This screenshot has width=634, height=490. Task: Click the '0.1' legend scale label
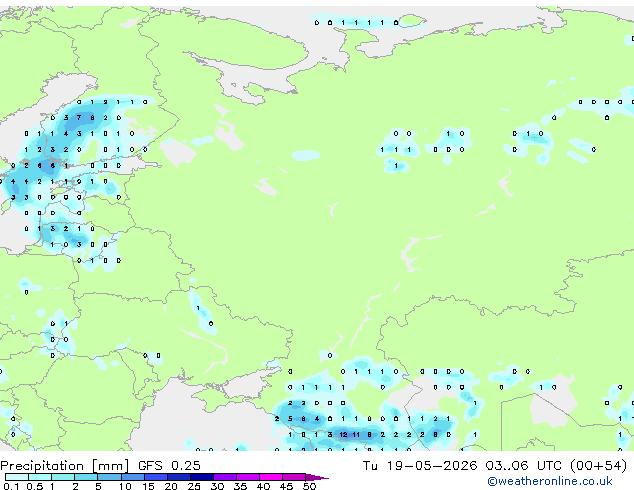(11, 486)
